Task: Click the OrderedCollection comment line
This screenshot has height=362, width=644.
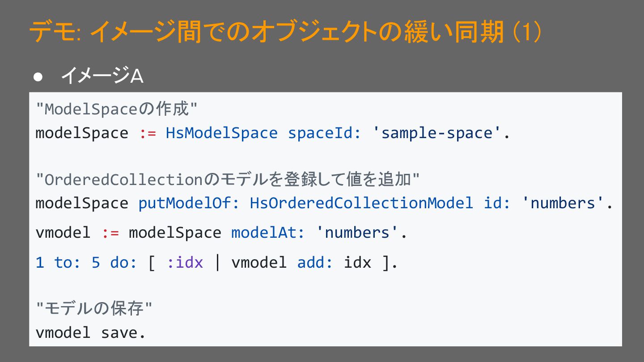Action: coord(228,180)
